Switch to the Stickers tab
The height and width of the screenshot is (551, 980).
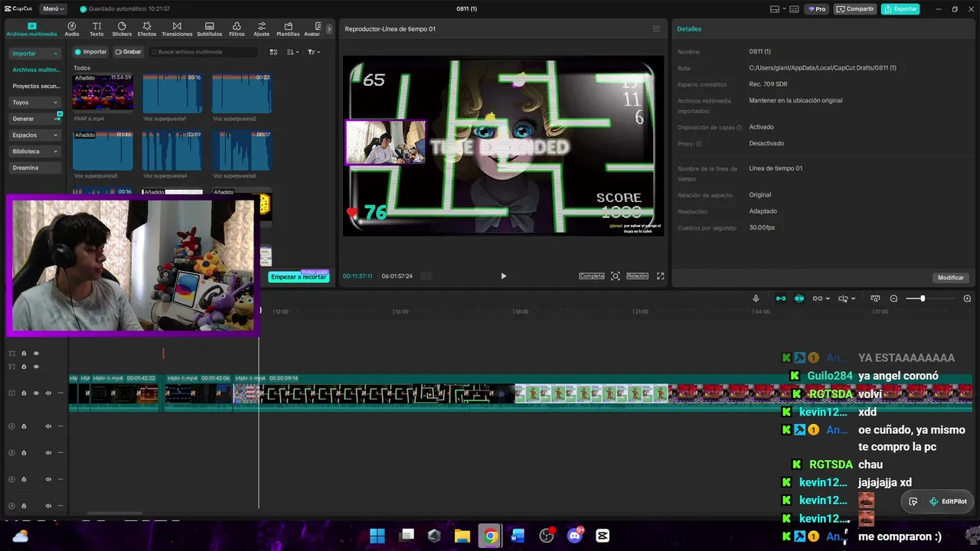pyautogui.click(x=122, y=29)
